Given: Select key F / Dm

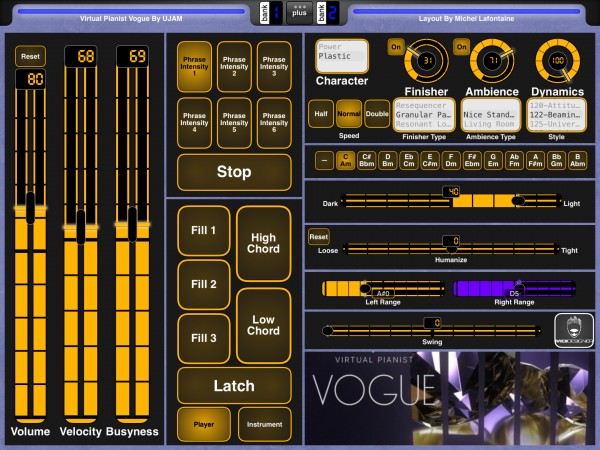Looking at the screenshot, I should tap(451, 160).
